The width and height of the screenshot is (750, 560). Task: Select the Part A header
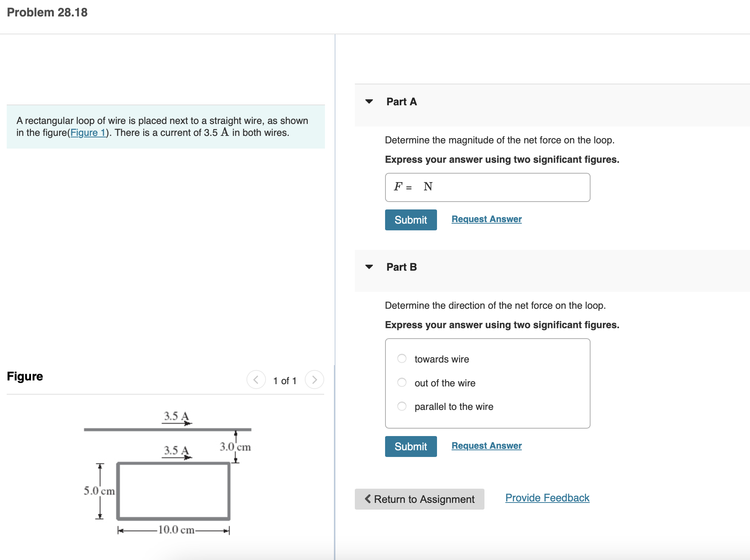pyautogui.click(x=401, y=101)
